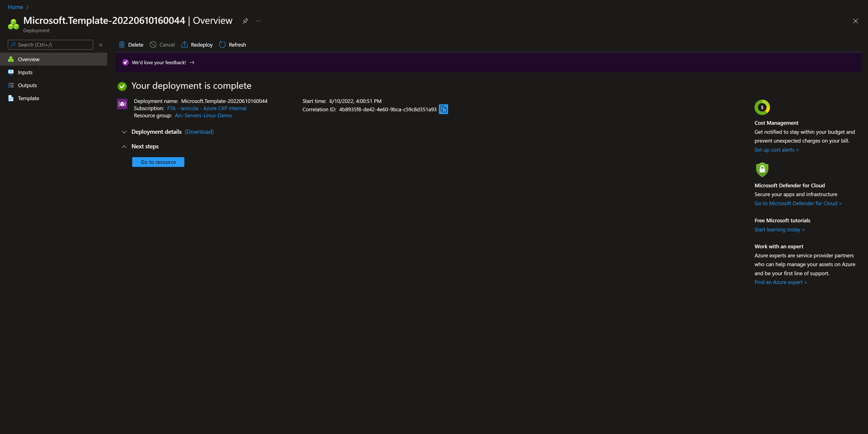Click the Home breadcrumb link
Viewport: 868px width, 434px height.
(15, 7)
